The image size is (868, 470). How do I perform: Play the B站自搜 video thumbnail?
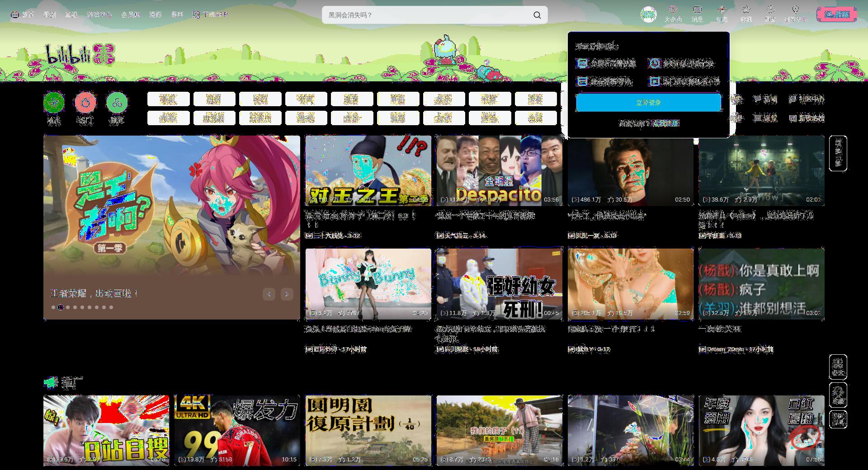tap(106, 431)
